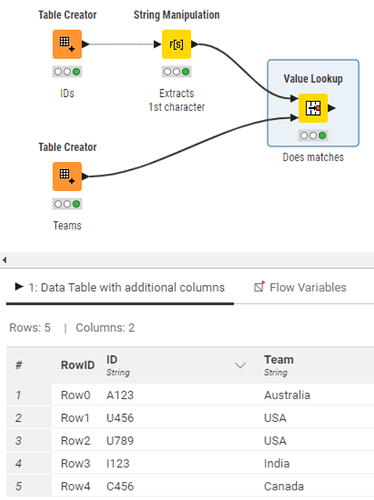Click the play triangle beside Data Table tab

coord(19,286)
